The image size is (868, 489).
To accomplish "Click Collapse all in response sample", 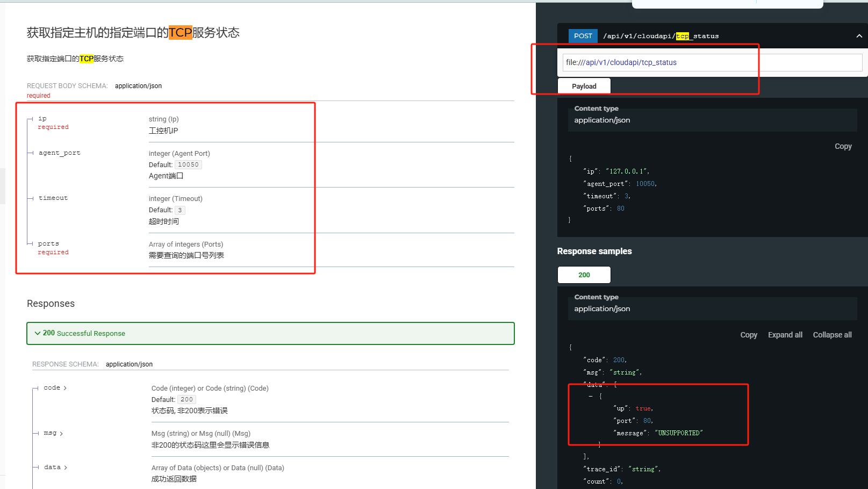I will (x=831, y=335).
